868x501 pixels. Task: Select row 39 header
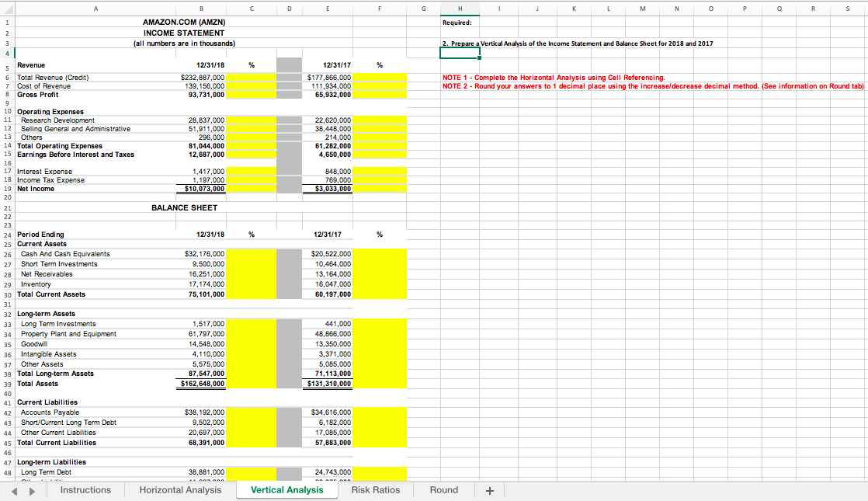(x=7, y=383)
